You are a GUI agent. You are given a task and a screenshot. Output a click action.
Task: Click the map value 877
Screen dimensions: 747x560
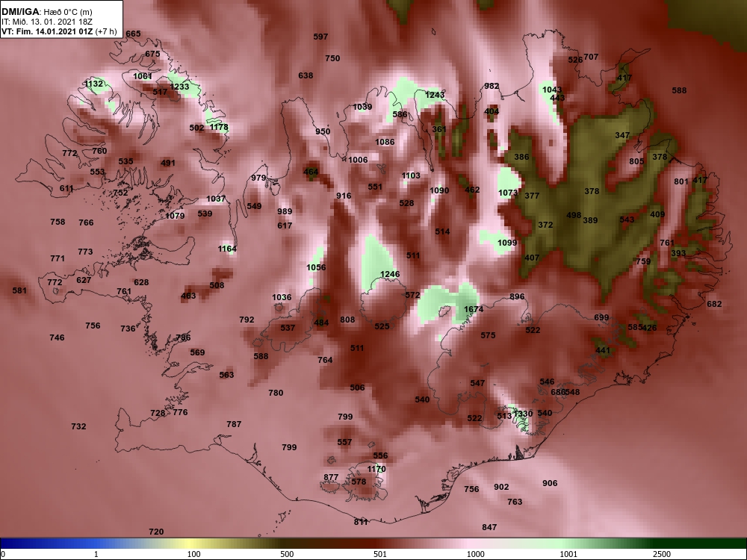[x=331, y=477]
